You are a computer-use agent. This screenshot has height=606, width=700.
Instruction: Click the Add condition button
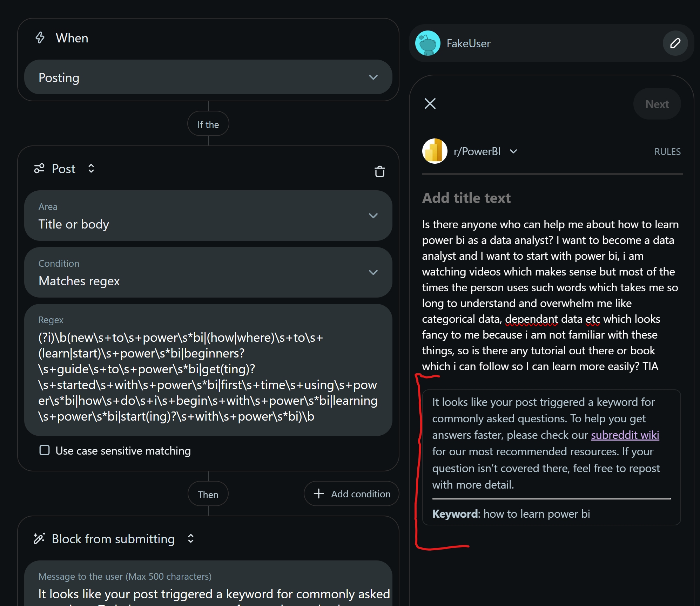pyautogui.click(x=351, y=494)
